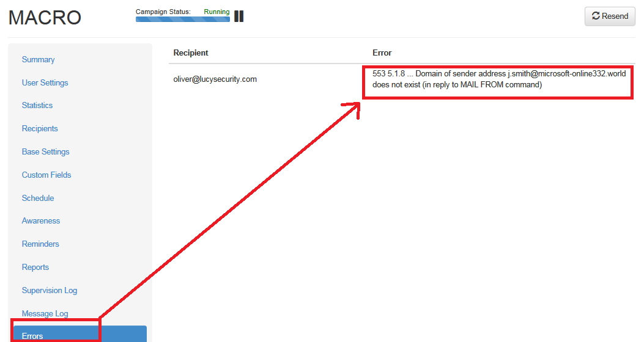644x342 pixels.
Task: Click the Resend button
Action: [x=610, y=16]
